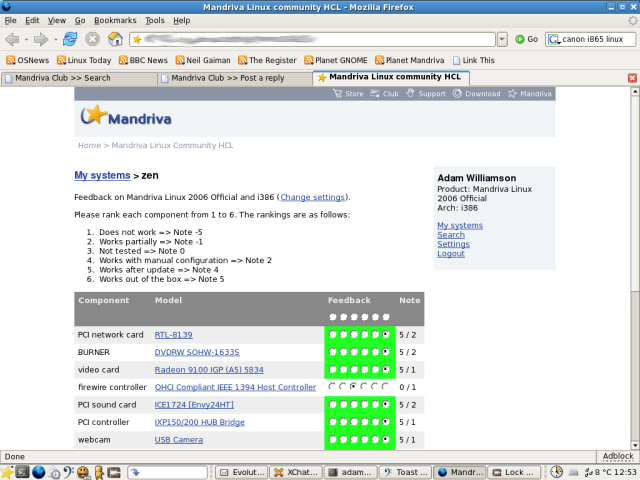
Task: Select first radio for firewire controller
Action: click(332, 386)
